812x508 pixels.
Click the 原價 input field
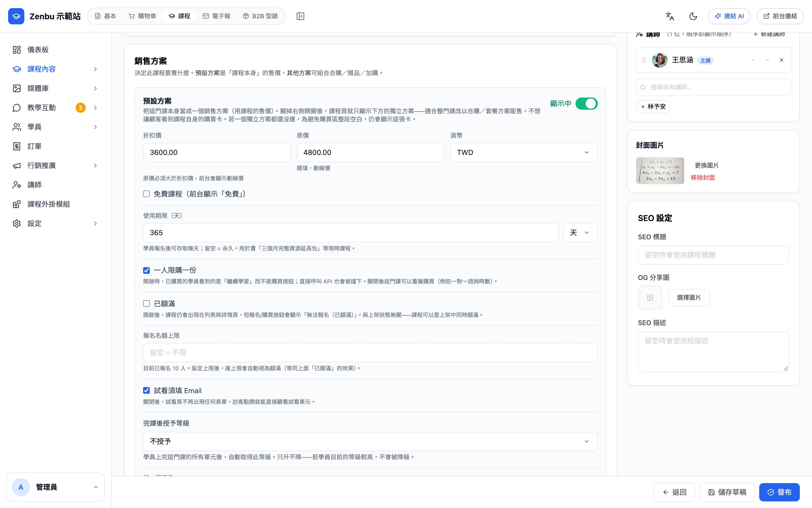tap(370, 153)
